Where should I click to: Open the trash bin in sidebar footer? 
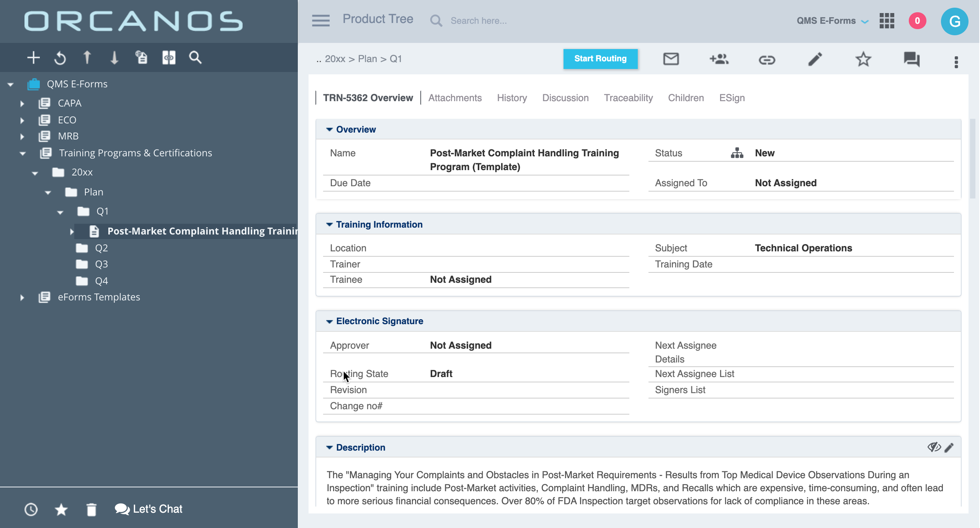[x=91, y=509]
